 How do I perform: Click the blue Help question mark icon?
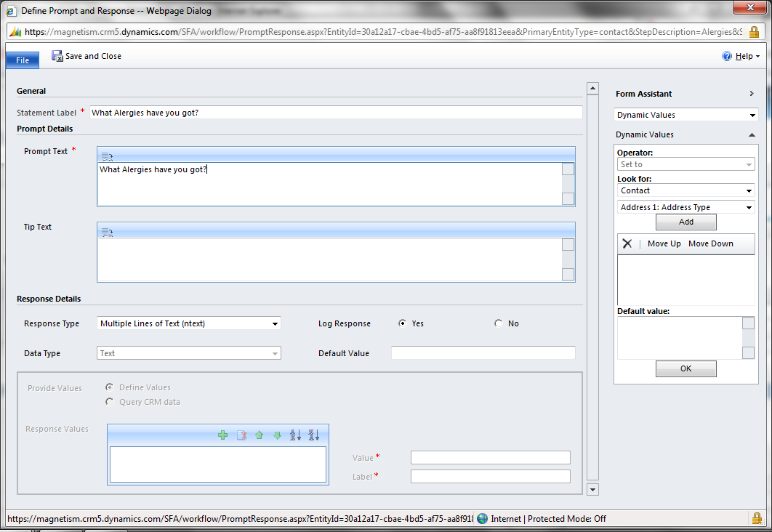[726, 56]
